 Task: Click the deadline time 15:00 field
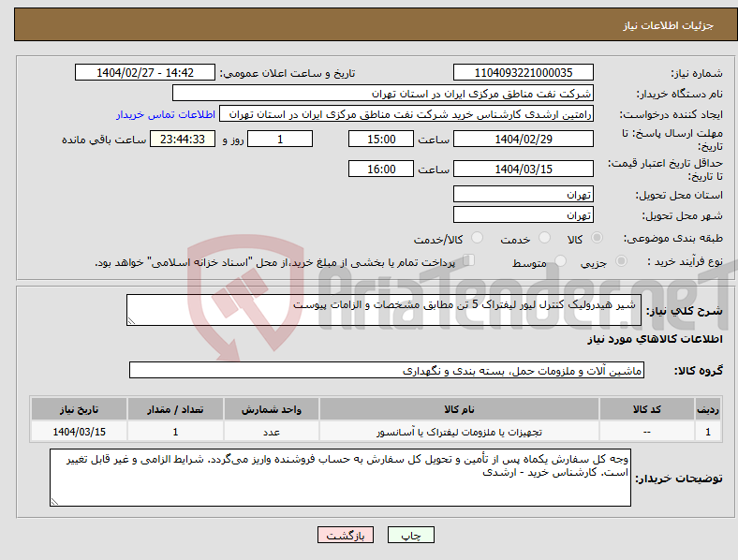(381, 139)
